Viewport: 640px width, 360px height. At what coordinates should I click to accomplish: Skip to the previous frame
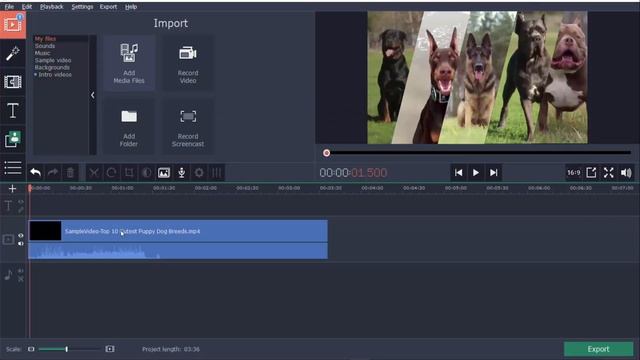pyautogui.click(x=458, y=173)
